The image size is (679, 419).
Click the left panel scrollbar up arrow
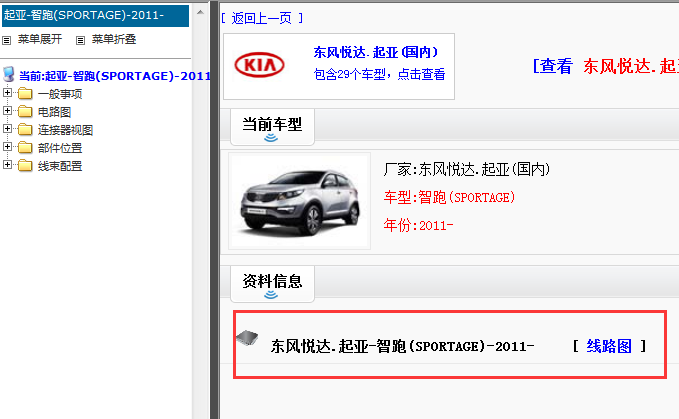pos(200,13)
